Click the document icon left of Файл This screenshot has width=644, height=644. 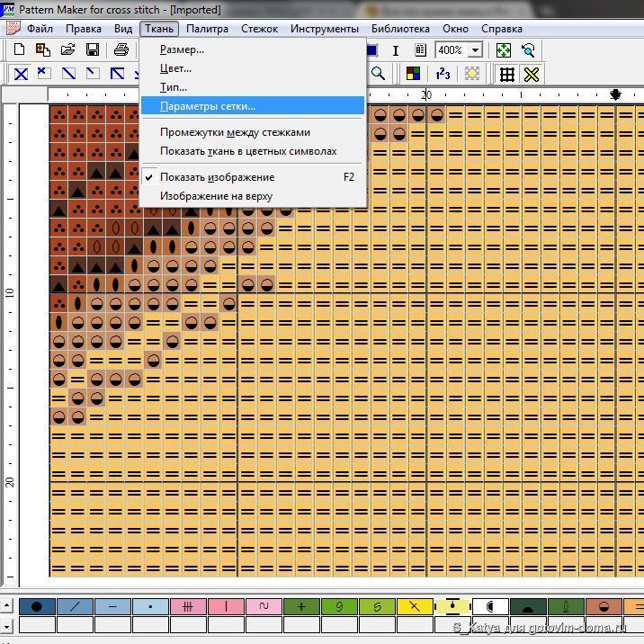point(13,29)
